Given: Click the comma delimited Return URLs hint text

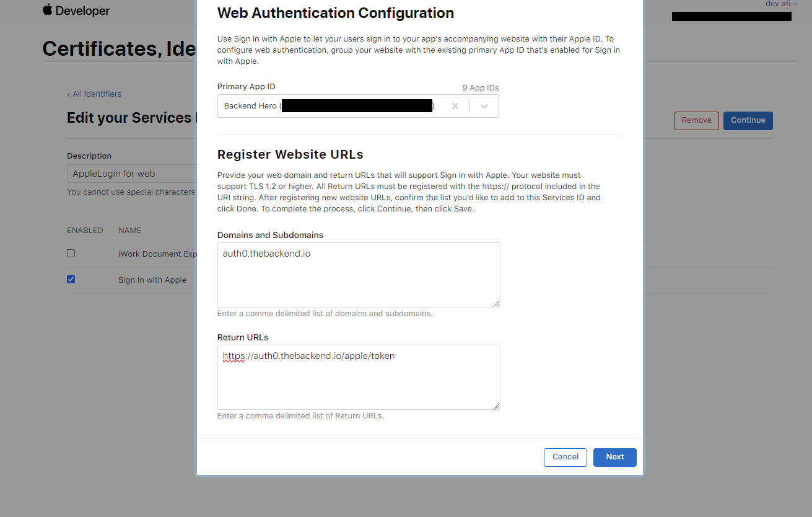Looking at the screenshot, I should [x=301, y=416].
